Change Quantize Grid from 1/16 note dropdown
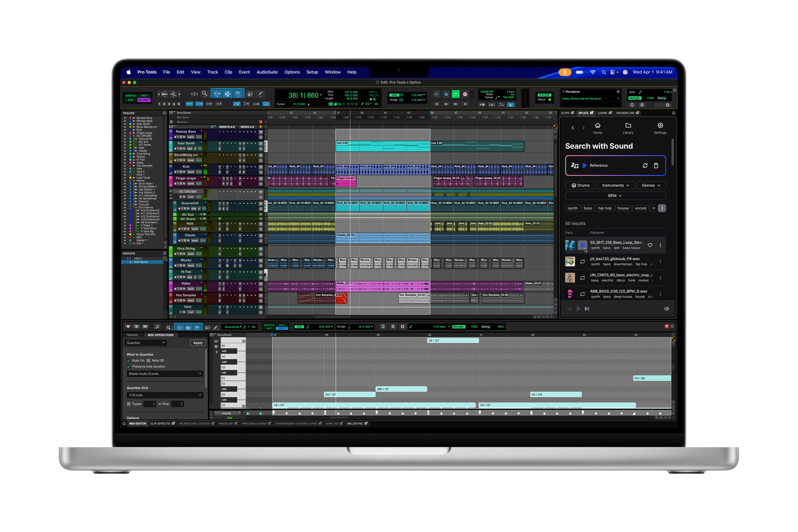The width and height of the screenshot is (798, 532). (x=165, y=395)
